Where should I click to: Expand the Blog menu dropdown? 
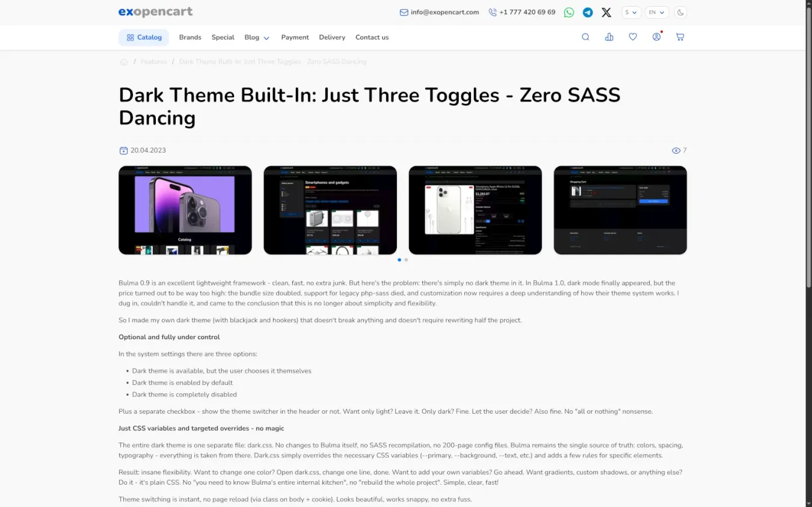(x=257, y=37)
